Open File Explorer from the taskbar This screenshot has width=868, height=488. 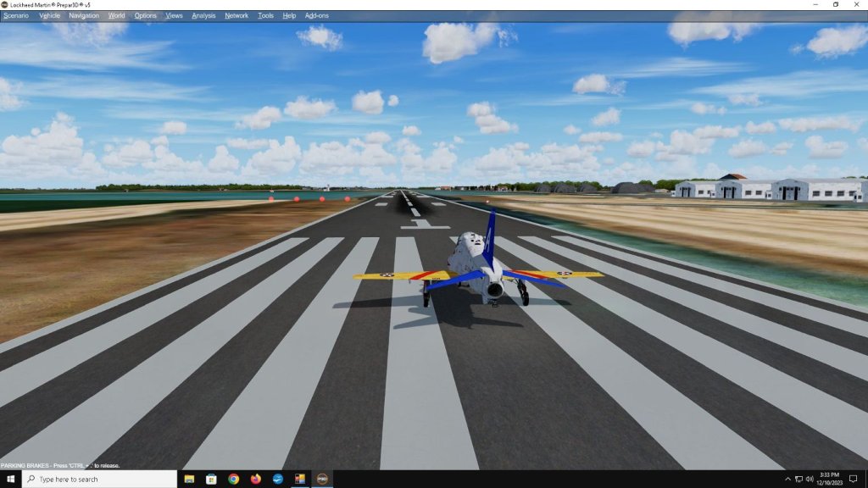(189, 479)
